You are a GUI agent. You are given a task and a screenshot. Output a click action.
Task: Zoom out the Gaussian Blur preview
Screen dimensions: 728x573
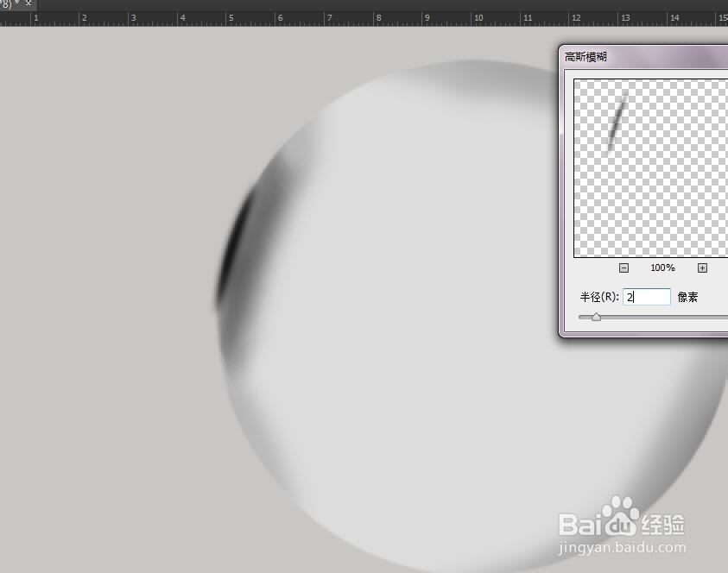point(624,268)
